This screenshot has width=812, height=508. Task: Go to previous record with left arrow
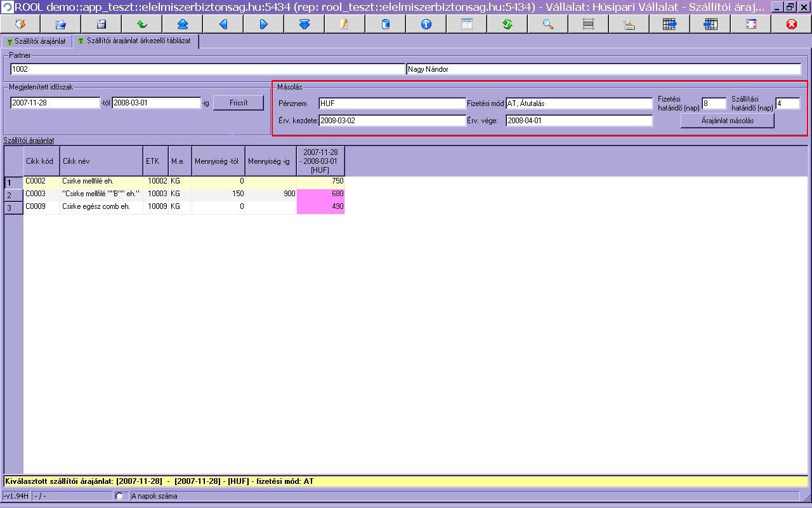[x=223, y=24]
